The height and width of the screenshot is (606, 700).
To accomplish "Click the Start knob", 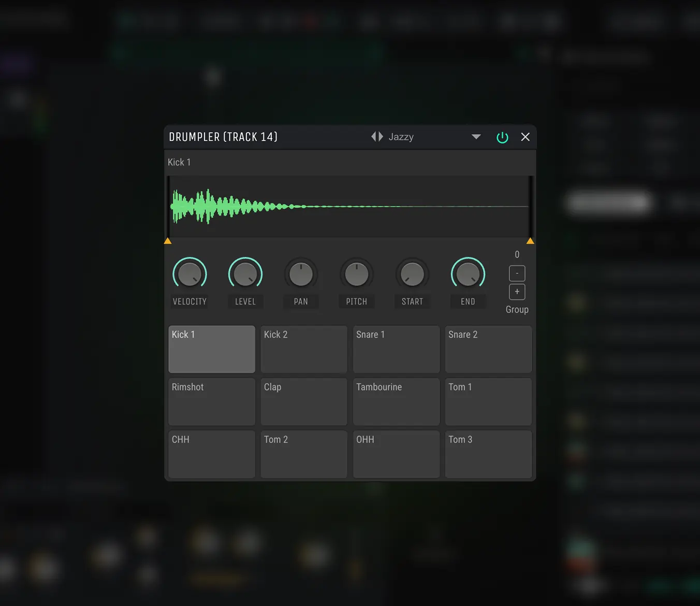I will (x=412, y=274).
